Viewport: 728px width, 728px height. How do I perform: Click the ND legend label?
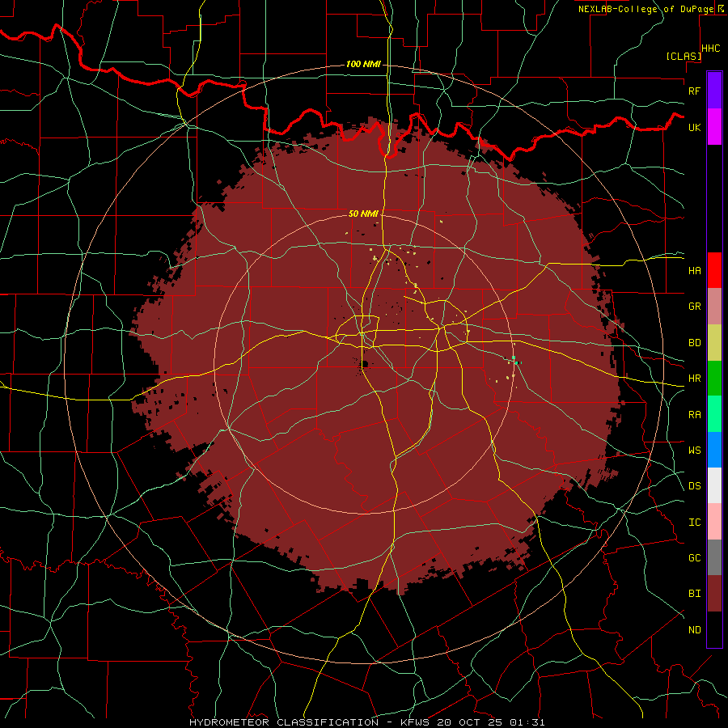coord(694,630)
